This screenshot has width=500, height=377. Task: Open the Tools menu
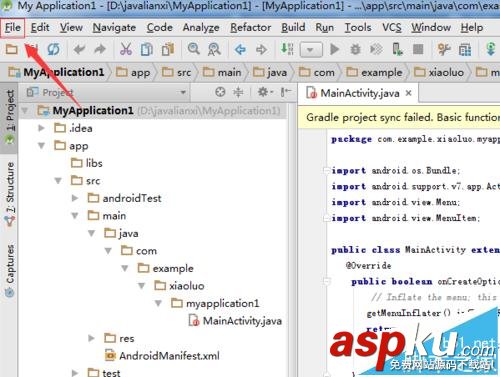[358, 27]
